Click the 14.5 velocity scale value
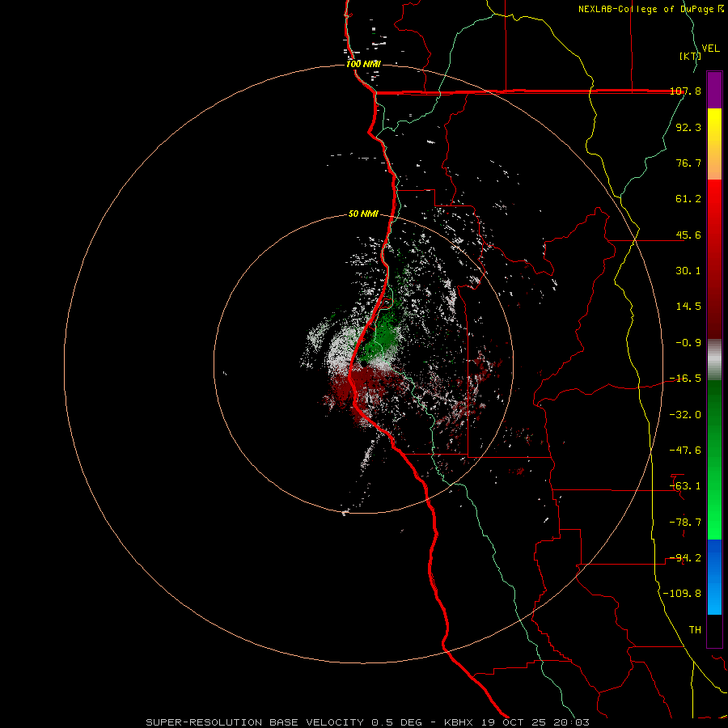 tap(688, 307)
